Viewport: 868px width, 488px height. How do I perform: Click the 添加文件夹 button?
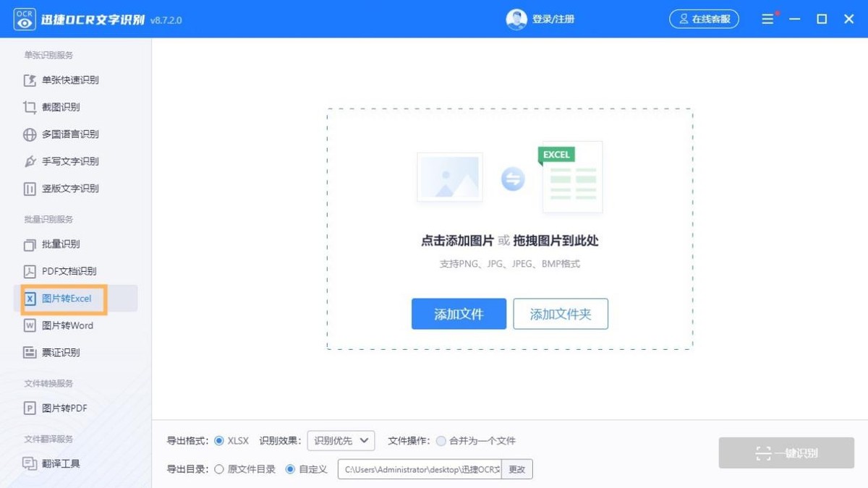point(561,314)
